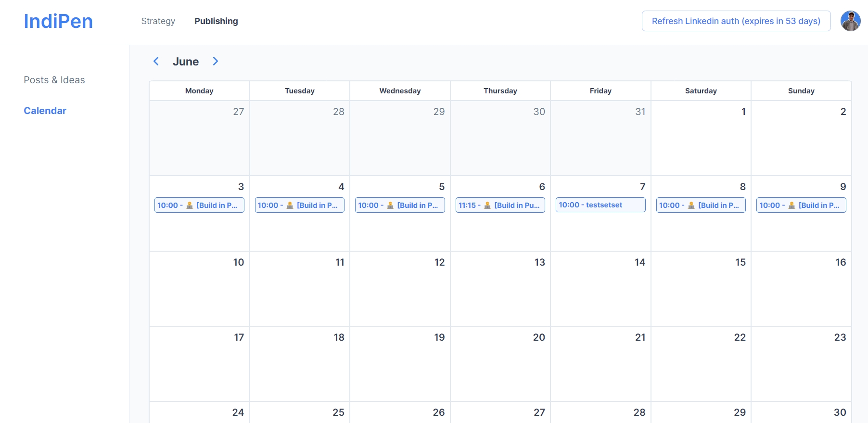Click Refresh Linkedin auth button
Viewport: 868px width, 423px height.
[736, 21]
